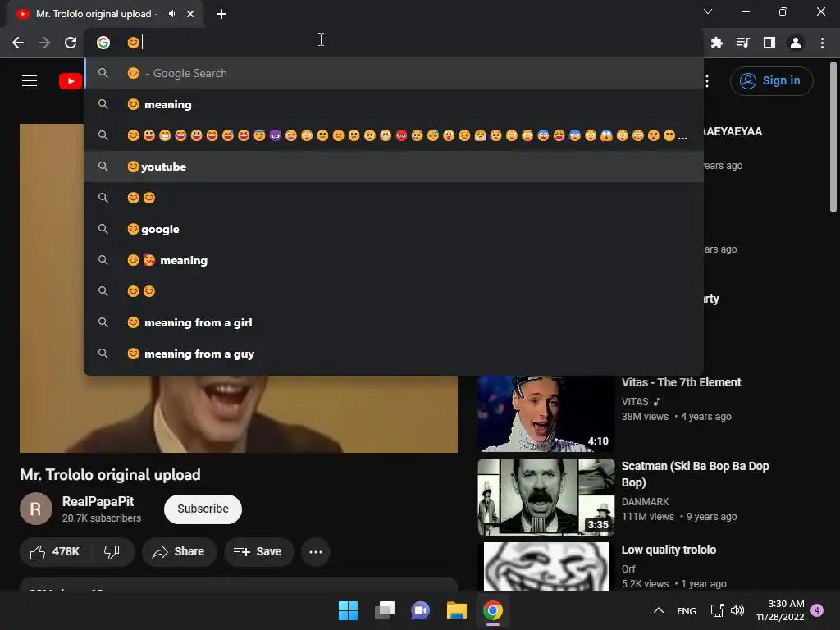Open the RealPapaPit channel name link
The width and height of the screenshot is (840, 630).
pyautogui.click(x=98, y=502)
